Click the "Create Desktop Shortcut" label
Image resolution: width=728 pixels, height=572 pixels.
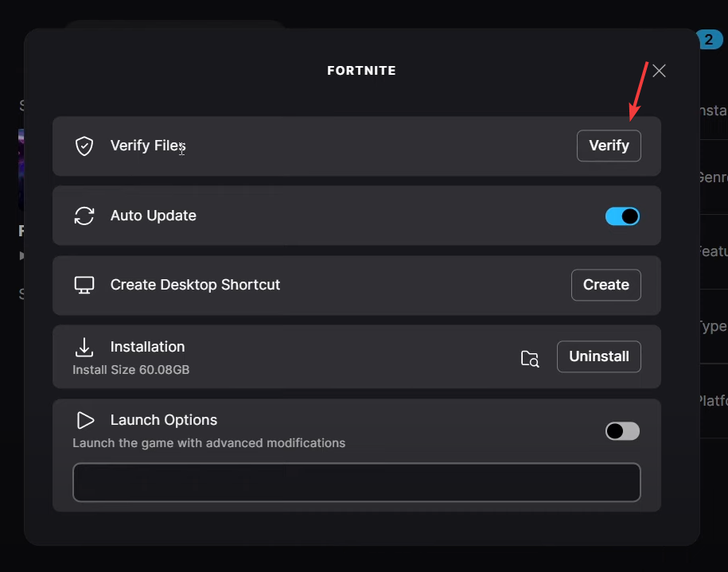click(x=195, y=285)
